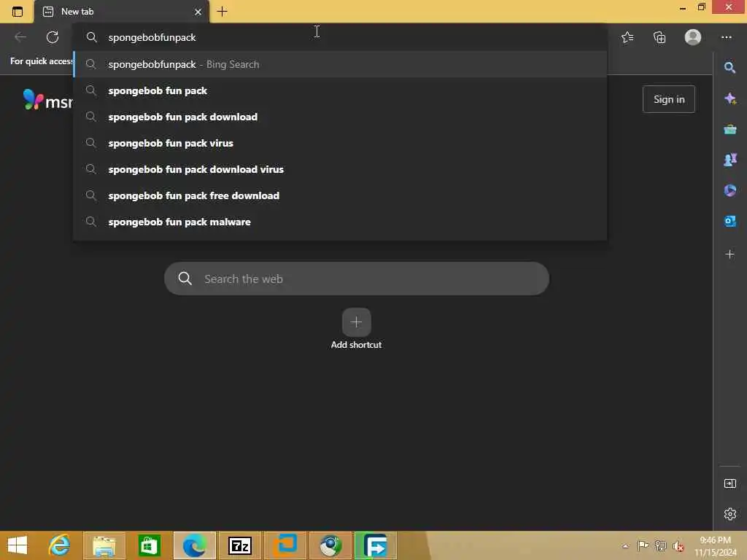Click the hide sidebar icon
Image resolution: width=747 pixels, height=560 pixels.
(x=729, y=483)
